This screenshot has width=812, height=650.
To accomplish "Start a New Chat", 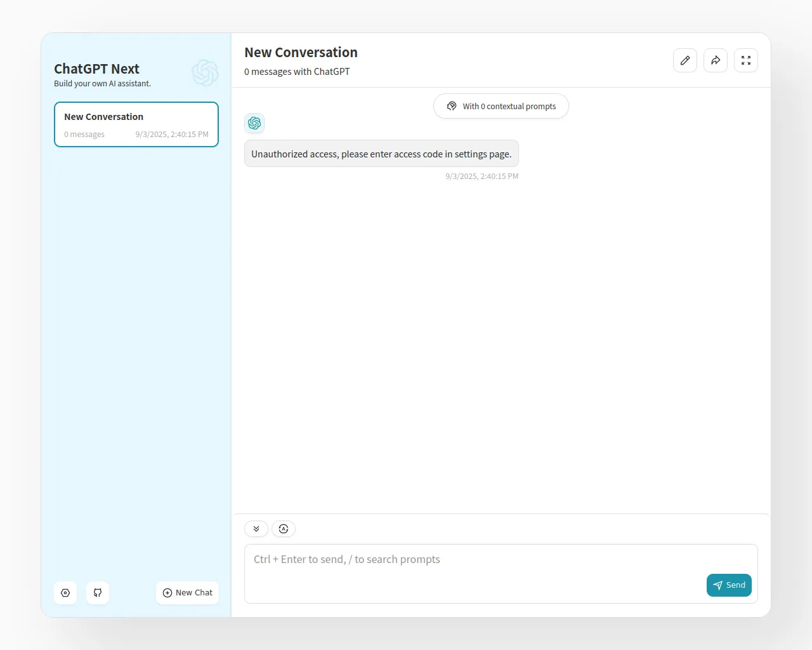I will pyautogui.click(x=188, y=593).
